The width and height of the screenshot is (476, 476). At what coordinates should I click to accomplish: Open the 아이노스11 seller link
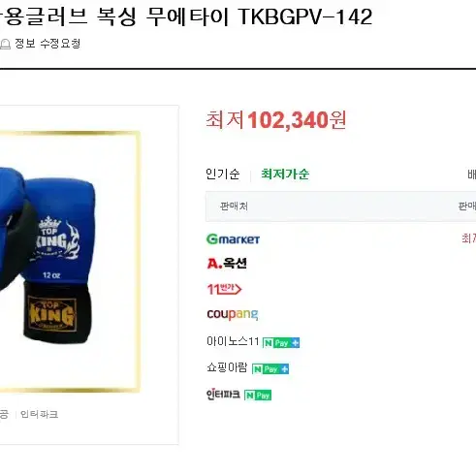[x=233, y=341]
